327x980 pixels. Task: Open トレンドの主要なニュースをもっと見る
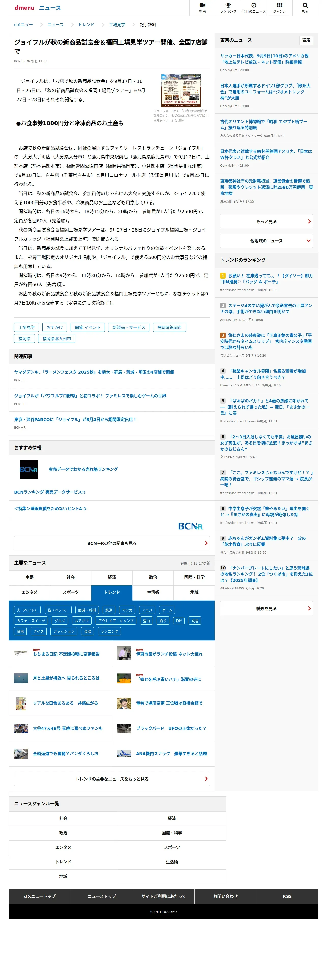pyautogui.click(x=112, y=779)
